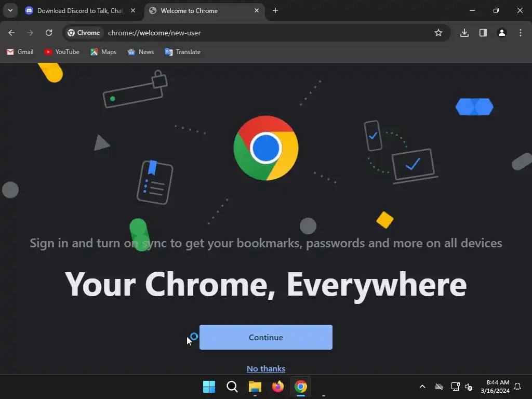Launch Firefox from the taskbar

point(278,387)
